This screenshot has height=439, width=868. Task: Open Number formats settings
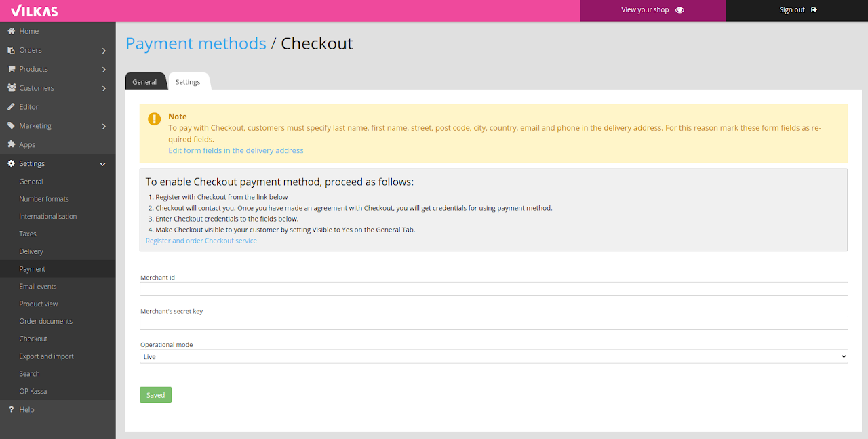[x=44, y=199]
